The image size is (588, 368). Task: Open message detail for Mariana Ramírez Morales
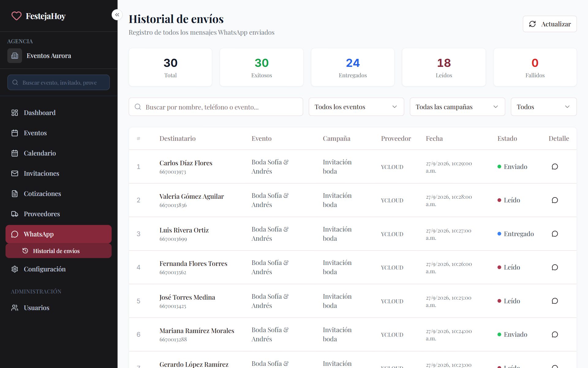[555, 335]
